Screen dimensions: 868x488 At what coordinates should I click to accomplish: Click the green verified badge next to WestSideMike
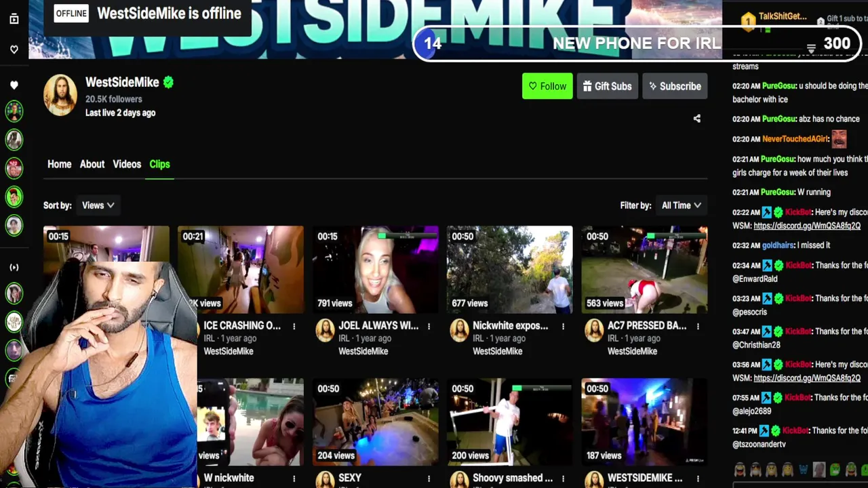168,82
